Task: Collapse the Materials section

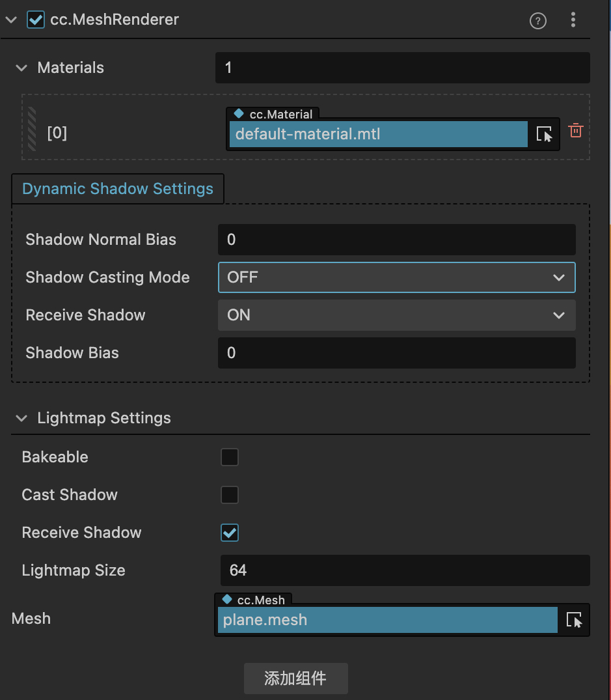Action: tap(21, 68)
